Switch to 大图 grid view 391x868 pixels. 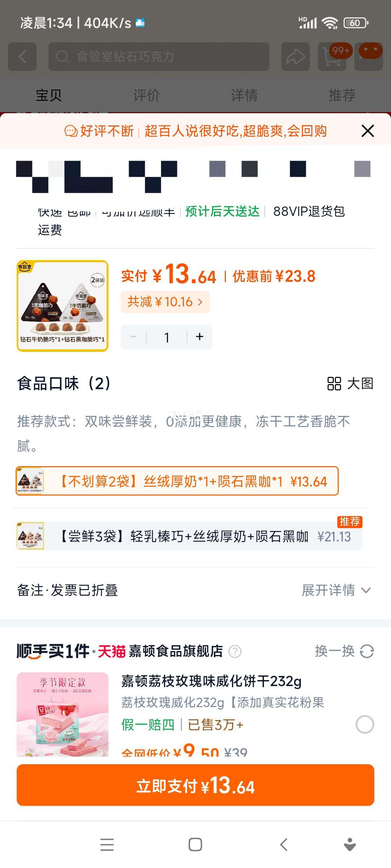[x=350, y=384]
